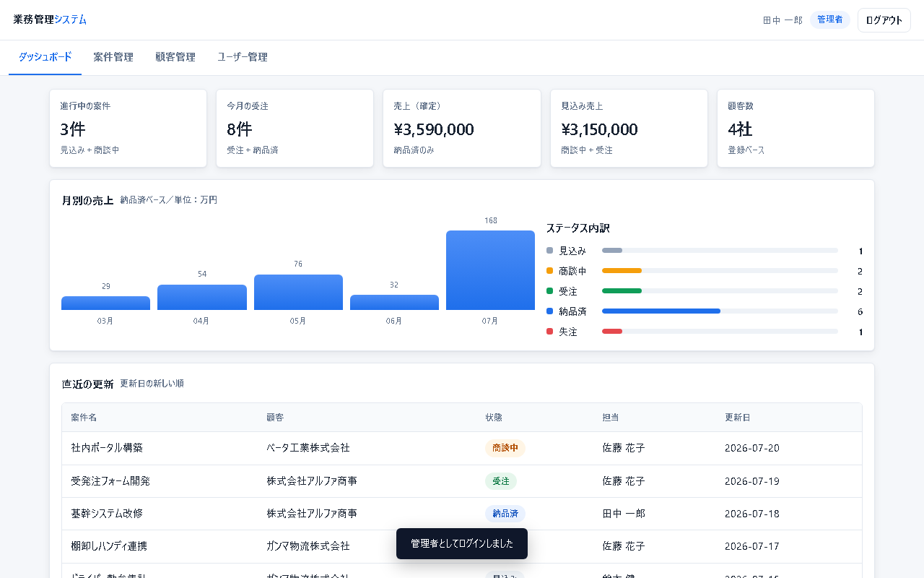Click the 案件名 column header

point(84,418)
